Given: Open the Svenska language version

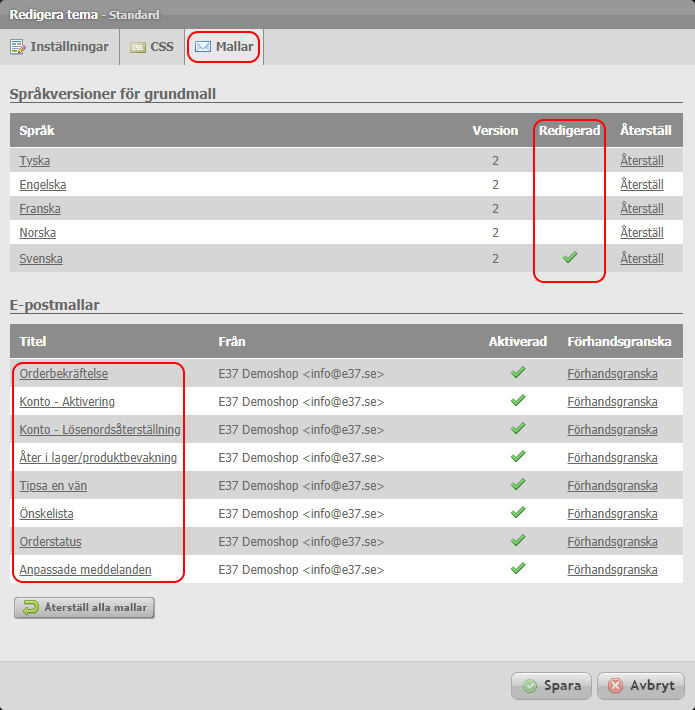Looking at the screenshot, I should click(x=41, y=259).
